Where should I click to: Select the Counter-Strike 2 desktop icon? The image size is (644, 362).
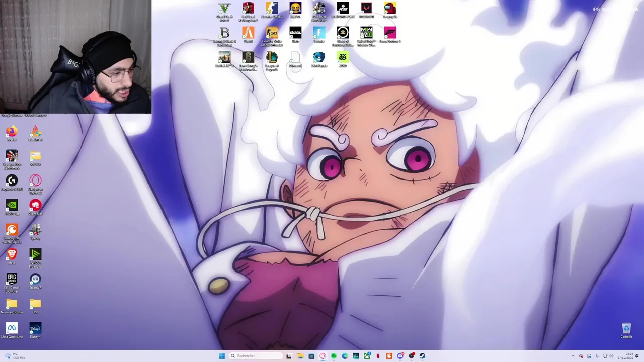pos(272,11)
